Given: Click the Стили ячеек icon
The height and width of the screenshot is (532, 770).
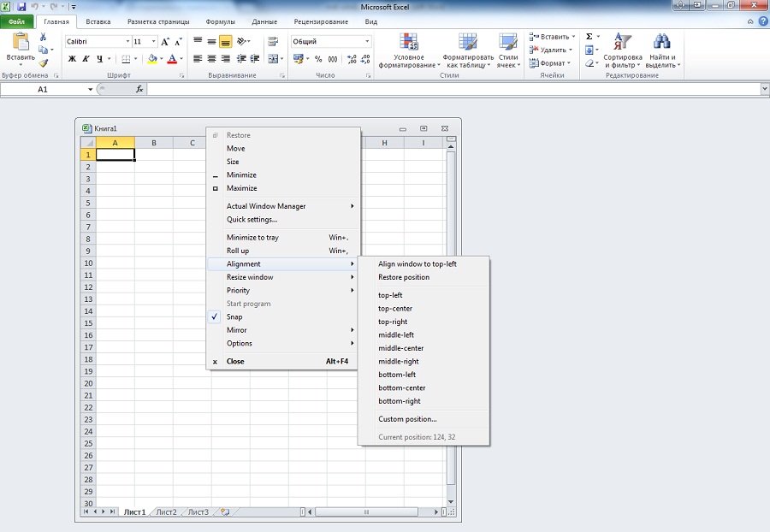Looking at the screenshot, I should tap(507, 42).
